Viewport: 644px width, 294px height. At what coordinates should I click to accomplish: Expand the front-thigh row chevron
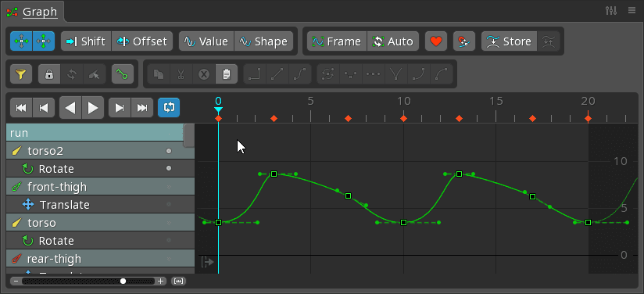(169, 187)
